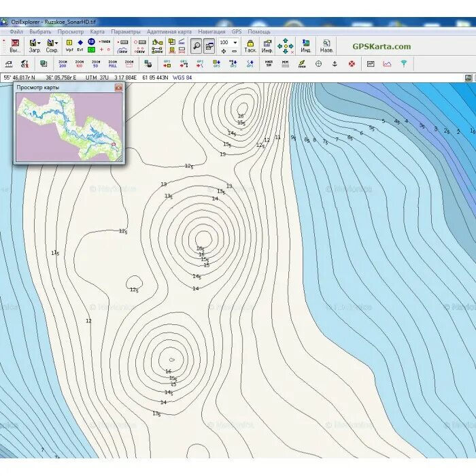Click the WGS 84 datum label
476x476 pixels.
tap(182, 78)
